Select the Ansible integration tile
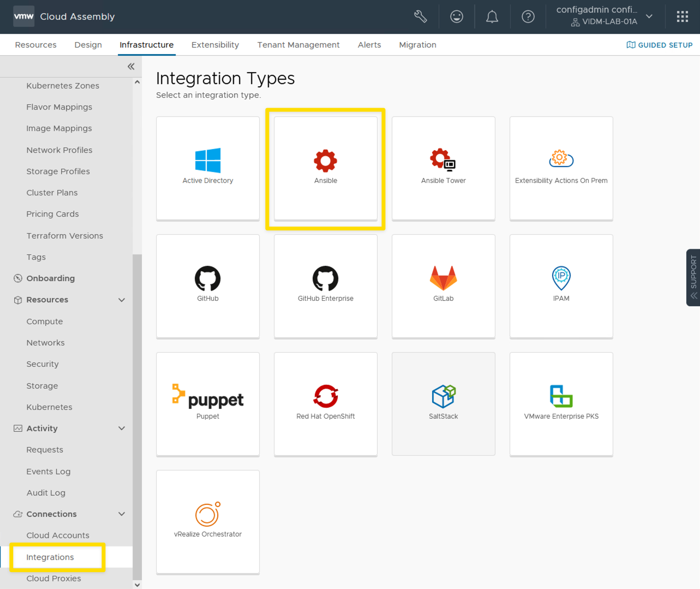The width and height of the screenshot is (700, 589). (x=326, y=168)
